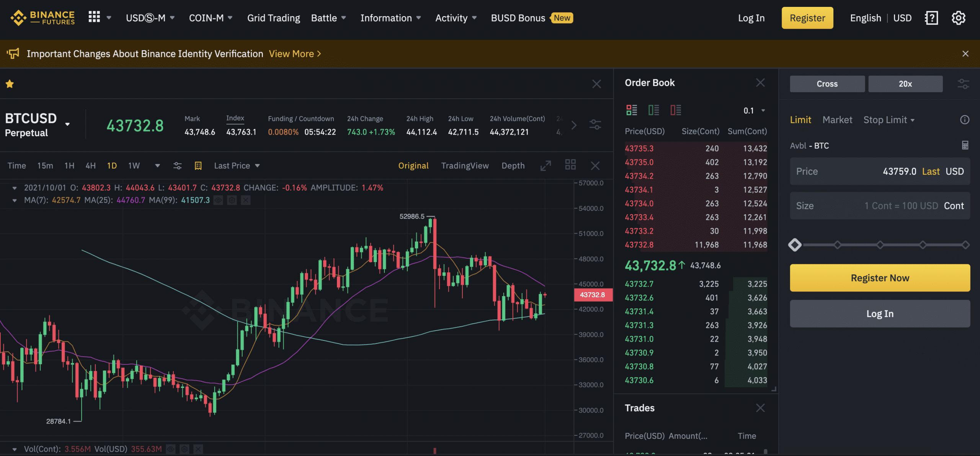Image resolution: width=980 pixels, height=456 pixels.
Task: Open the help center question-mark icon
Action: [931, 18]
